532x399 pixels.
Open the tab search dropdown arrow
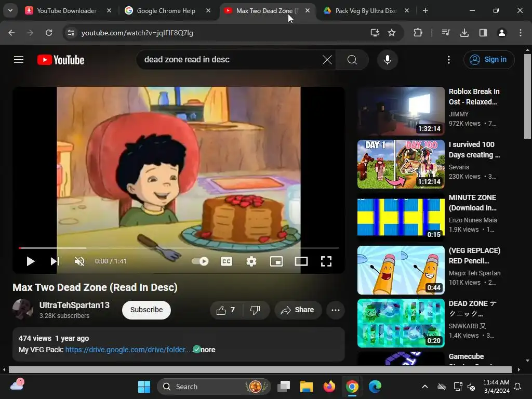point(10,10)
